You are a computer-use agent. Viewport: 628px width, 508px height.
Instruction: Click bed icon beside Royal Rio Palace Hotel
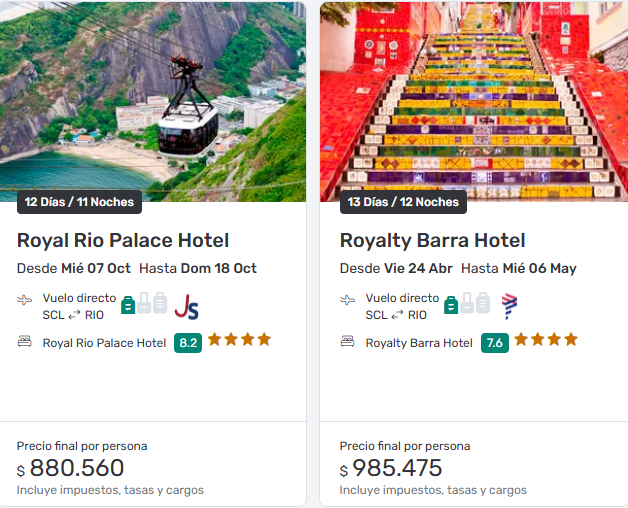25,342
